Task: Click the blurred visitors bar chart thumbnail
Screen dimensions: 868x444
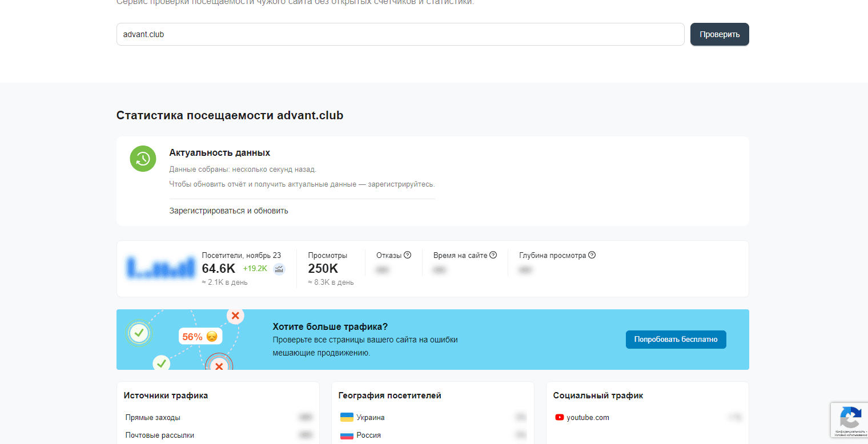Action: pyautogui.click(x=160, y=267)
